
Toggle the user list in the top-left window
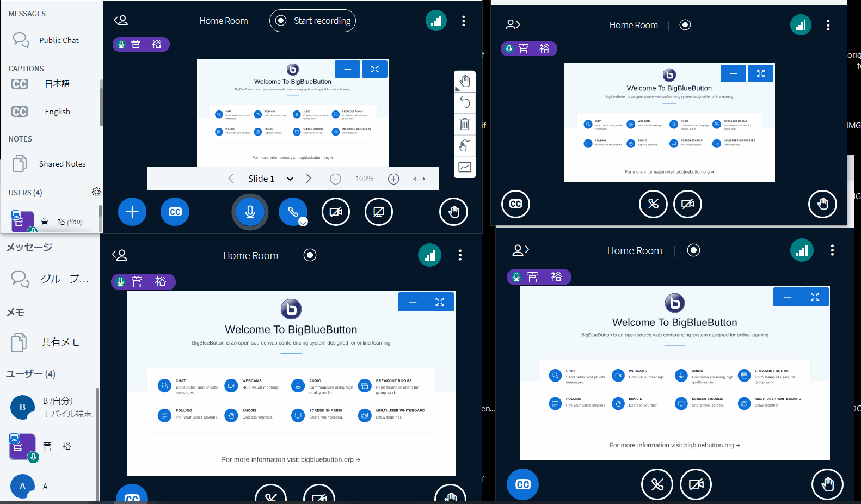(121, 21)
